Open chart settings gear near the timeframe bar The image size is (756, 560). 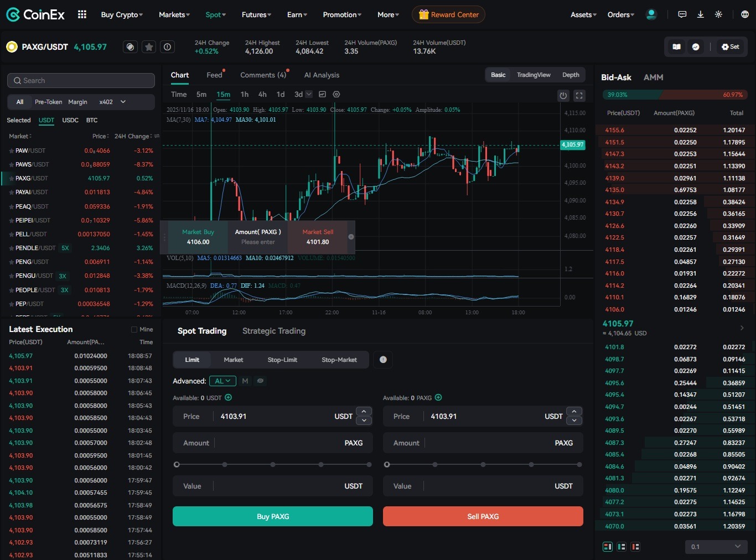point(336,95)
